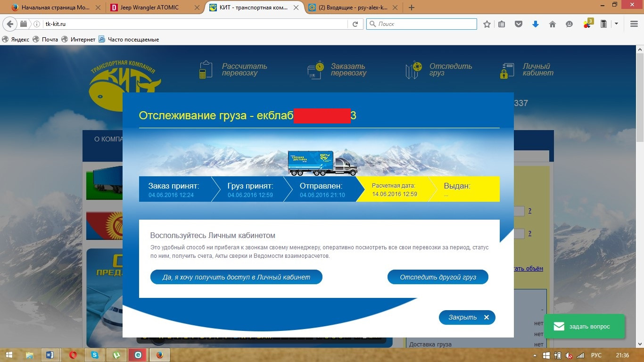This screenshot has height=362, width=644.
Task: Click Да, я хочу получить доступ в Личный кабинет
Action: pyautogui.click(x=236, y=277)
